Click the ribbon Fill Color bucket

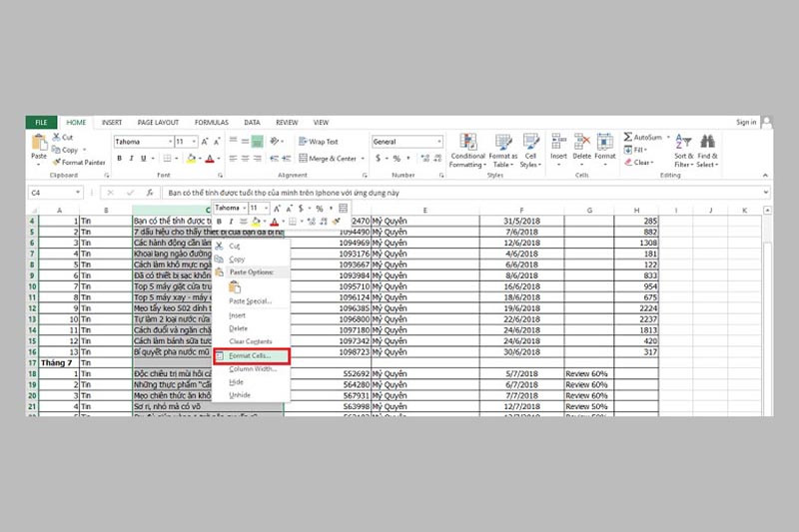191,159
